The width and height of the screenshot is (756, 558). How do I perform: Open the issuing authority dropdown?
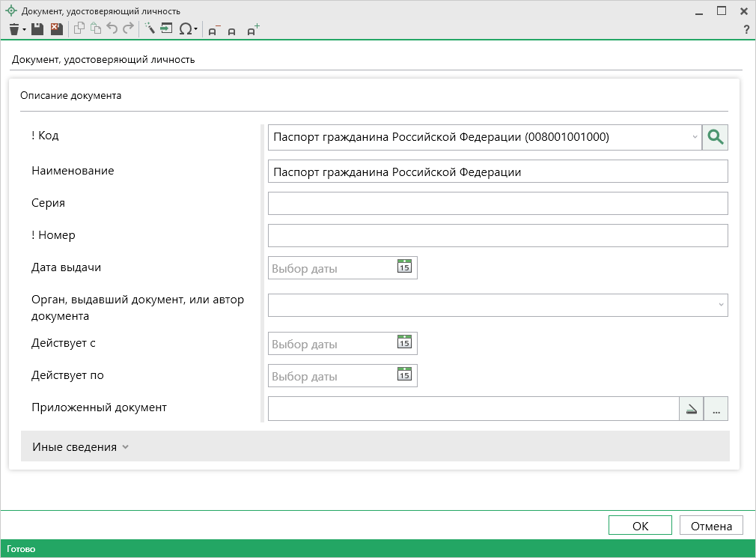[x=721, y=305]
